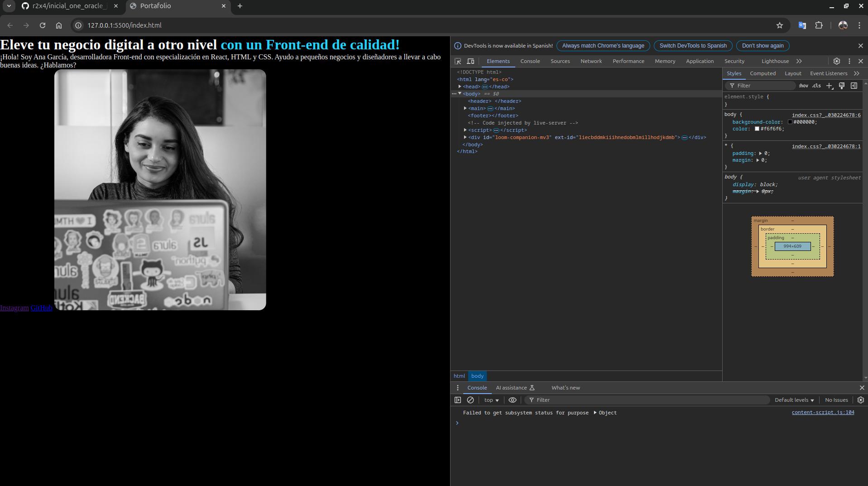Click the 994×609 content box in box model

click(792, 246)
